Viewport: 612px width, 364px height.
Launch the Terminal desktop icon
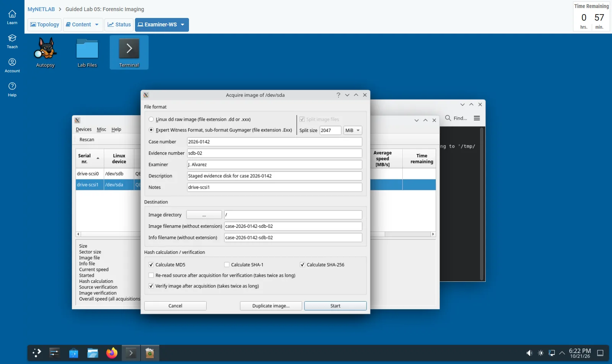(x=129, y=52)
